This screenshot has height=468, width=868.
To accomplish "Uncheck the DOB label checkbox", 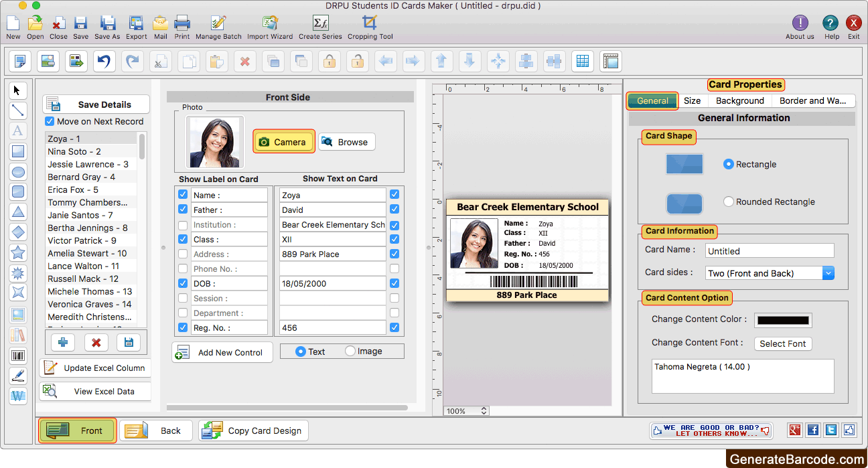I will coord(183,283).
